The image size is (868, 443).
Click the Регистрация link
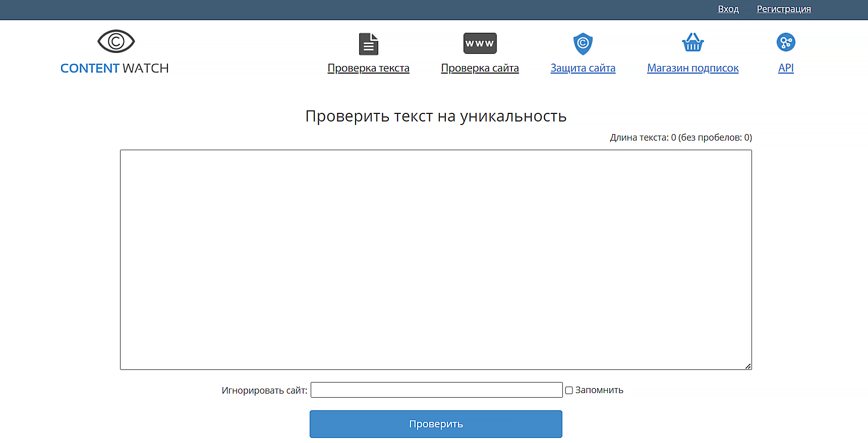[784, 9]
